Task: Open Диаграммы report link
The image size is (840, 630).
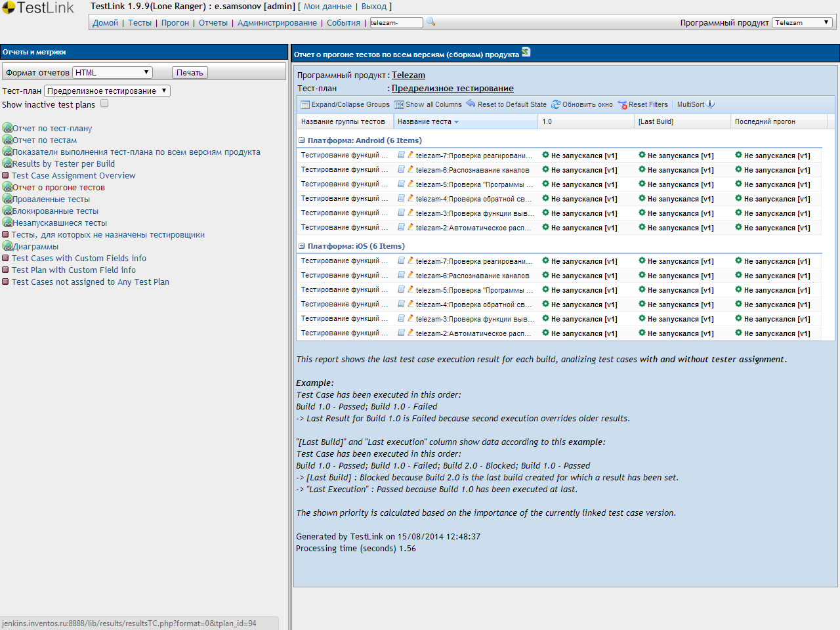Action: pos(35,246)
